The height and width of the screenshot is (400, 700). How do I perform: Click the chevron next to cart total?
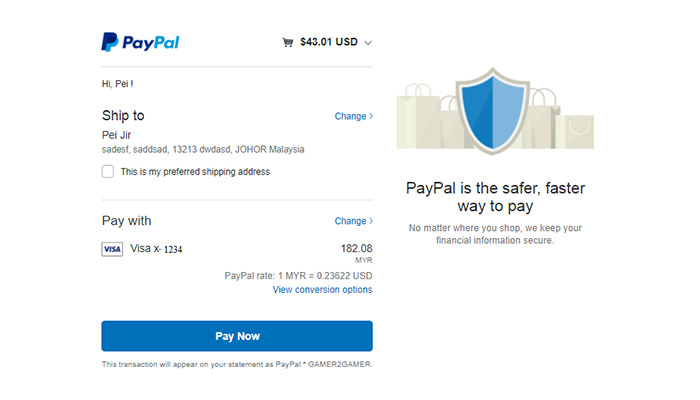click(368, 43)
